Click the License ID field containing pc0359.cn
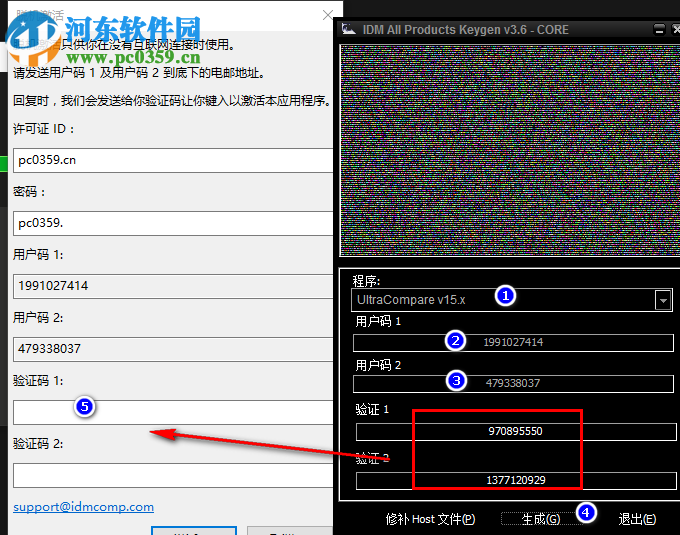 point(173,160)
